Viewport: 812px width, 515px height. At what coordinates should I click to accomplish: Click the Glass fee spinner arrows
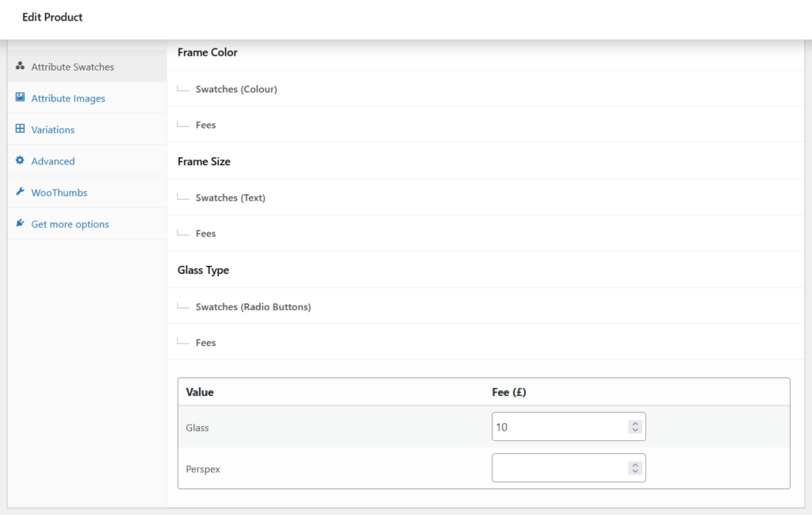click(x=634, y=427)
